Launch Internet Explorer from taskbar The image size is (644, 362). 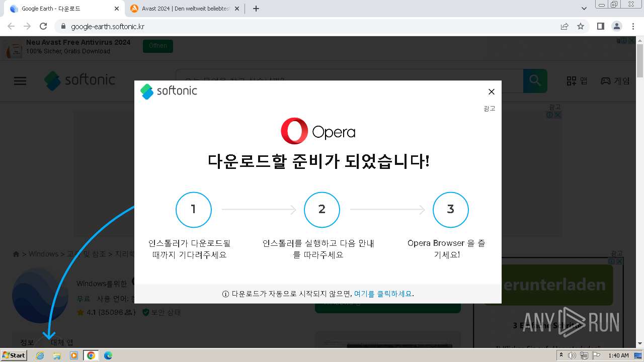[40, 355]
